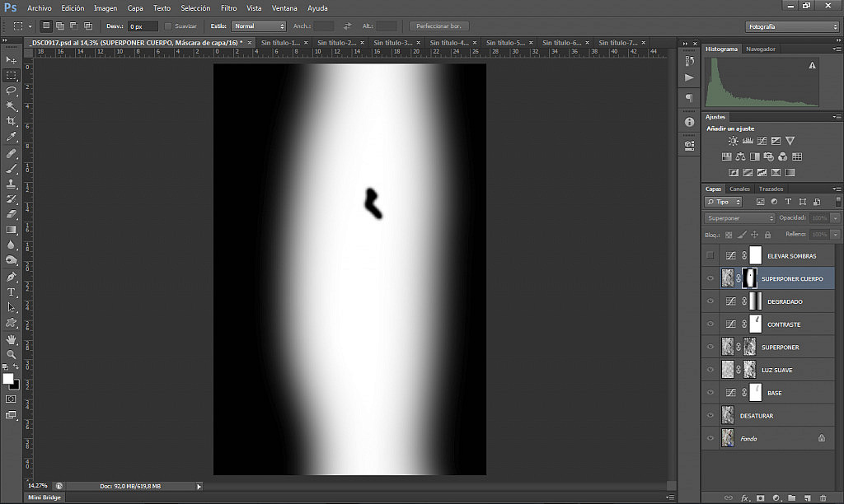Open the Estilo Normal dropdown
The image size is (844, 504).
(258, 26)
